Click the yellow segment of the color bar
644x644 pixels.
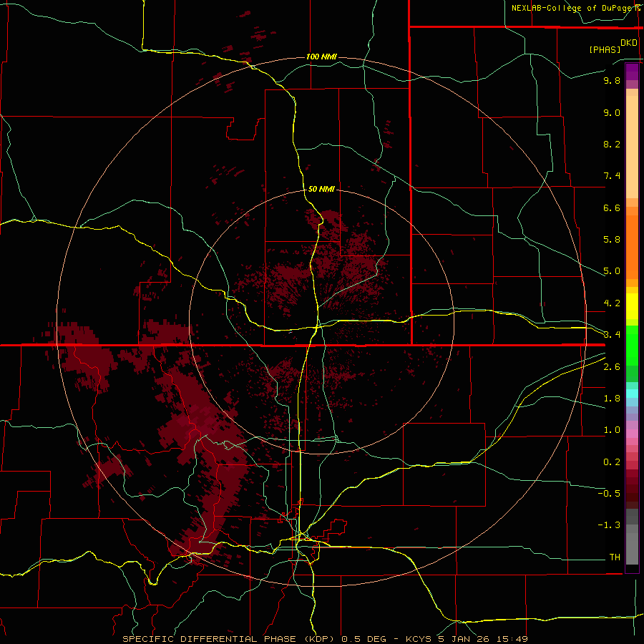pyautogui.click(x=632, y=306)
